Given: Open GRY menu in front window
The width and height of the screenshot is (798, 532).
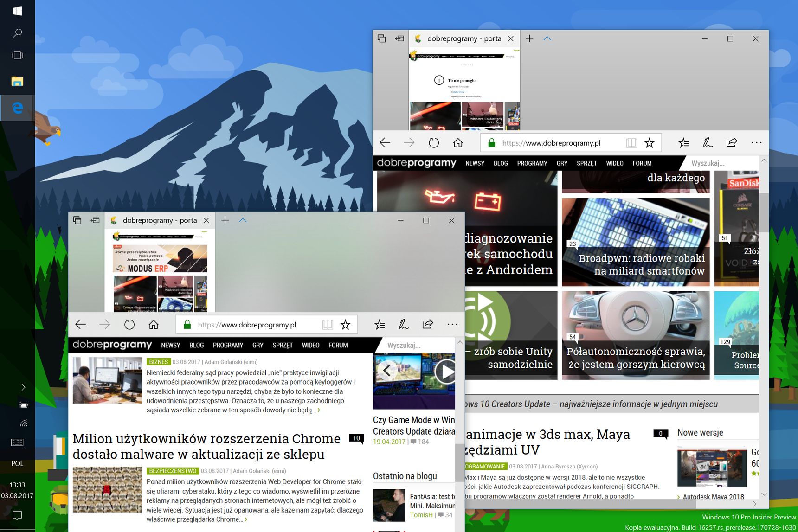Looking at the screenshot, I should click(x=258, y=345).
